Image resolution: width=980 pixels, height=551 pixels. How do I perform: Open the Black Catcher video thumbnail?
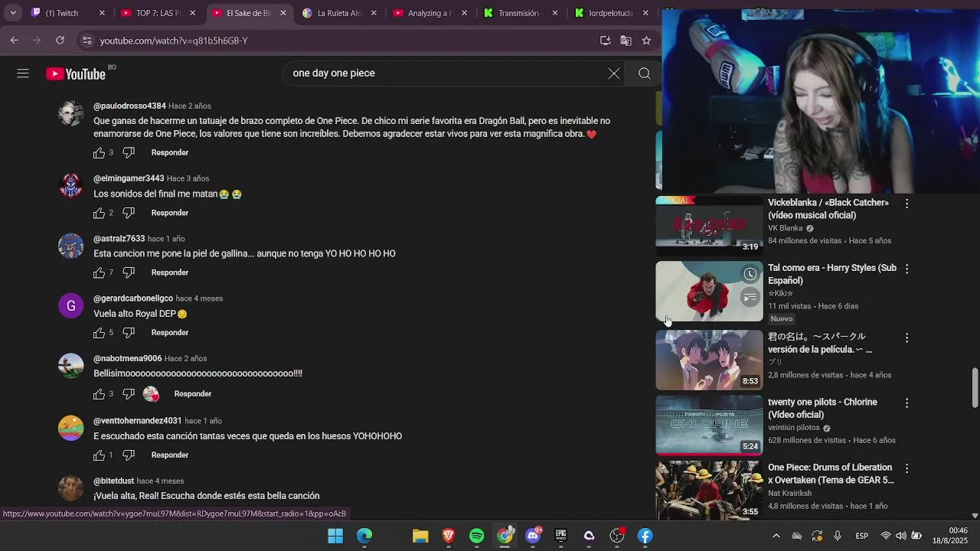709,225
